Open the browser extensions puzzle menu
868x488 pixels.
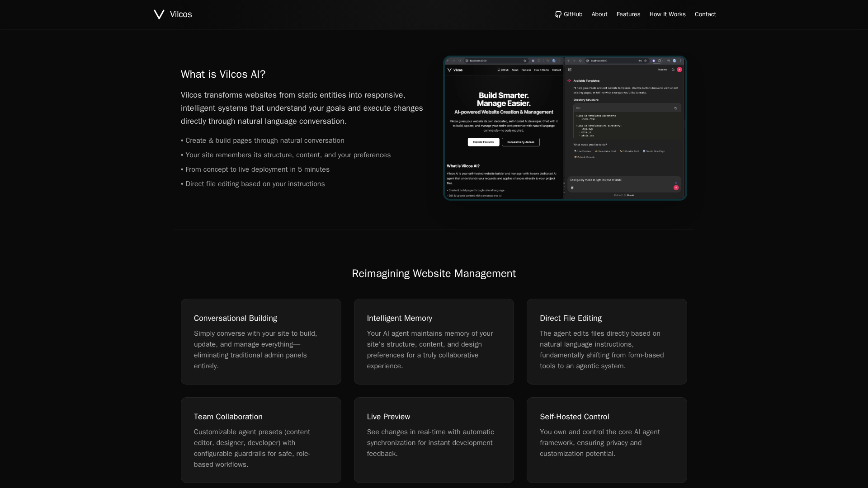point(659,61)
